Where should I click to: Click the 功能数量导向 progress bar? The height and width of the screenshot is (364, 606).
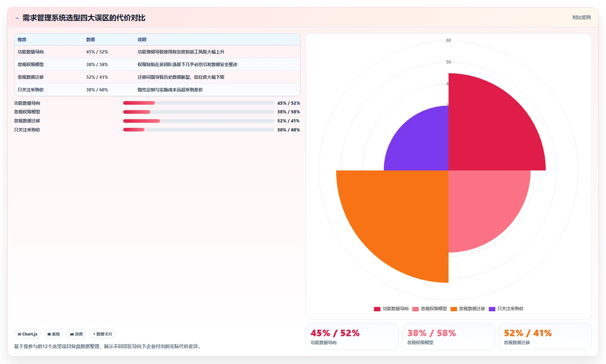[x=199, y=103]
